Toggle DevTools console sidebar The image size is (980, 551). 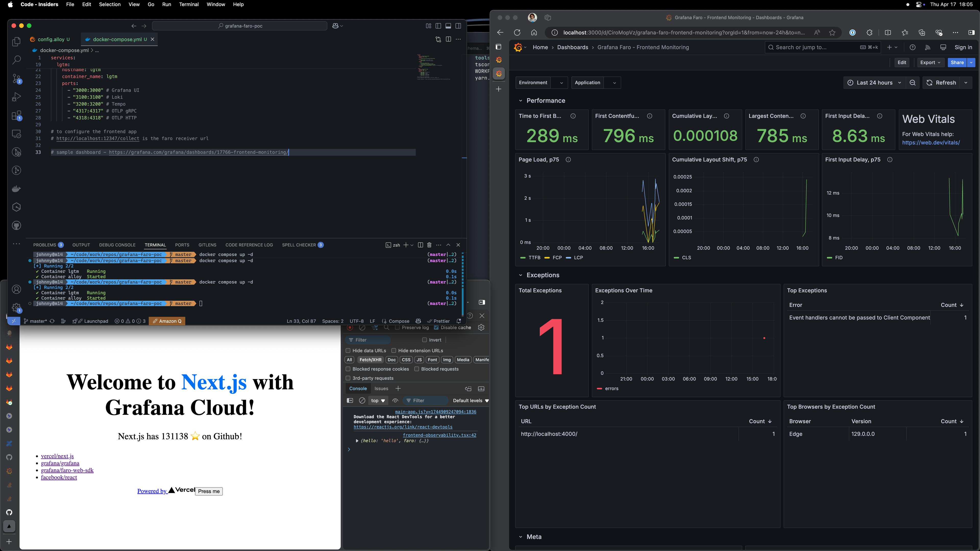tap(350, 400)
